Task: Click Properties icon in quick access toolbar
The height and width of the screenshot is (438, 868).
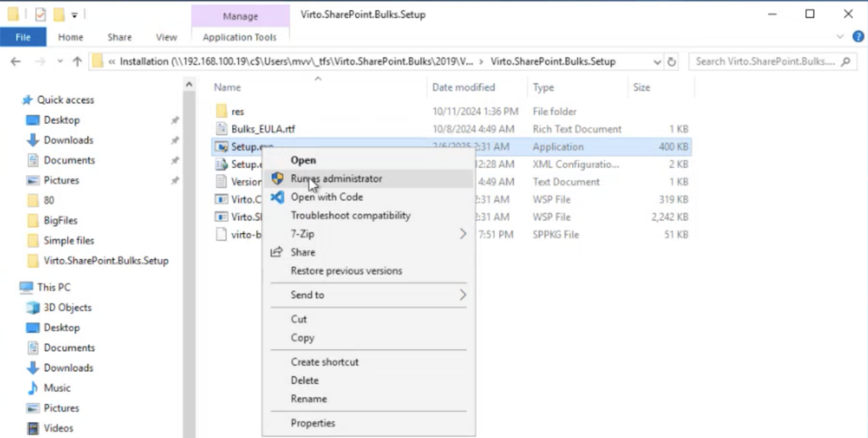Action: click(40, 14)
